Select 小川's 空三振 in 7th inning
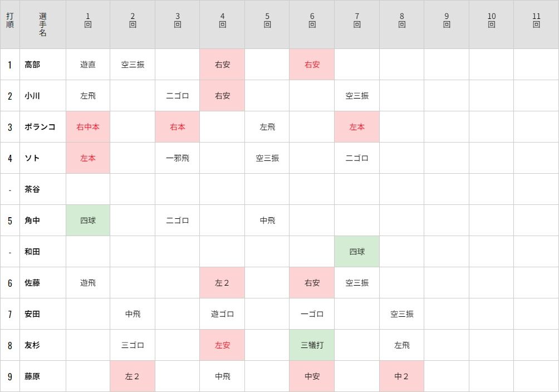The width and height of the screenshot is (559, 392). point(357,96)
